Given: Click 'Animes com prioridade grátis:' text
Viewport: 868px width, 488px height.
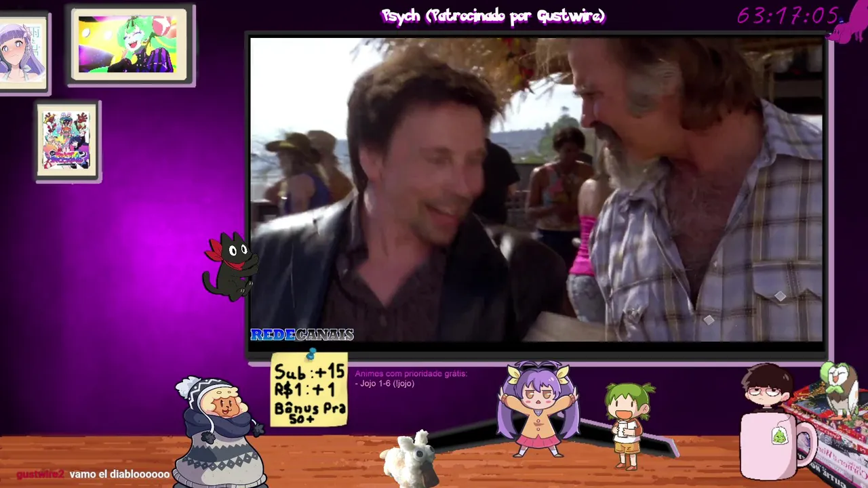Looking at the screenshot, I should tap(411, 373).
